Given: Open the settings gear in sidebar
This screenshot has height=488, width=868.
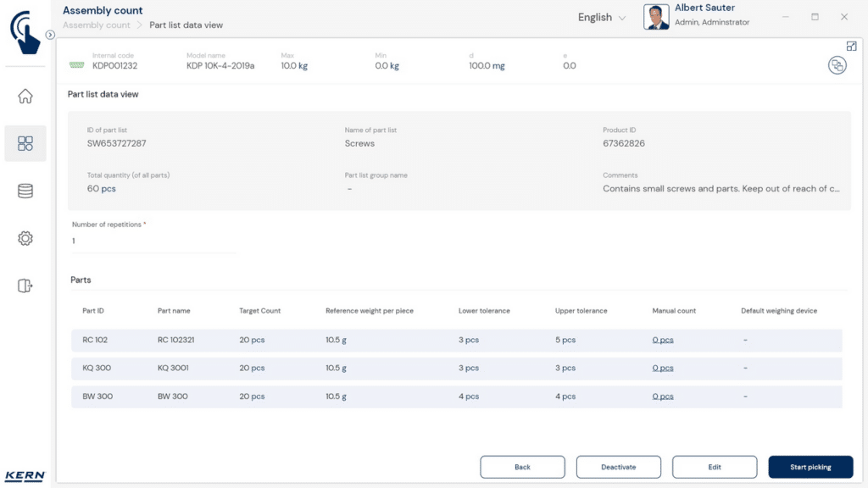Looking at the screenshot, I should pyautogui.click(x=25, y=239).
